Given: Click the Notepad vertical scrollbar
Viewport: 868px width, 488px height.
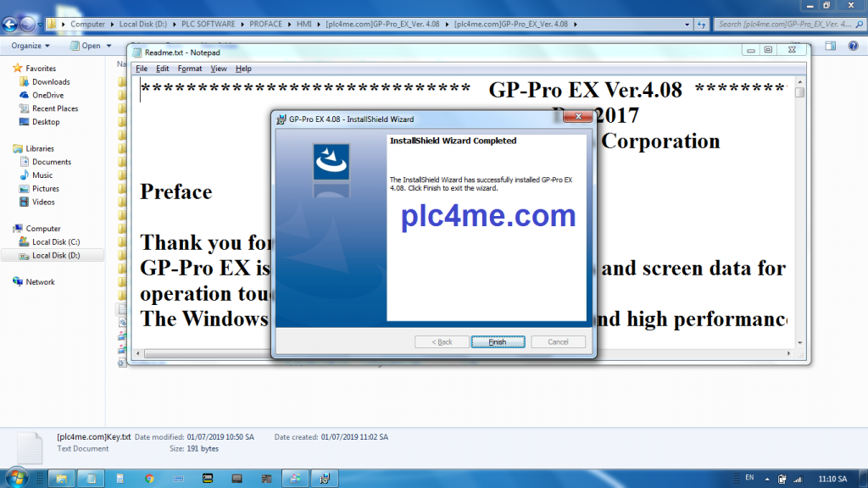Looking at the screenshot, I should (799, 212).
